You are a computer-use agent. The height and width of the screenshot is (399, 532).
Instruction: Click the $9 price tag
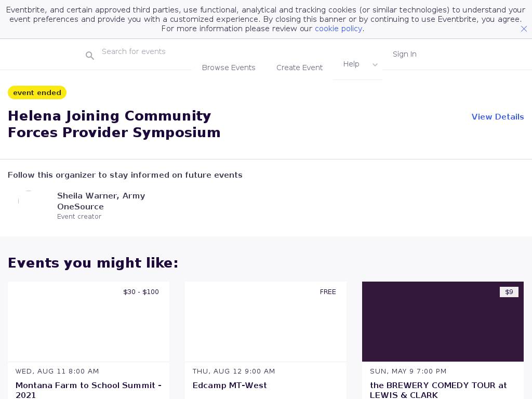[509, 292]
